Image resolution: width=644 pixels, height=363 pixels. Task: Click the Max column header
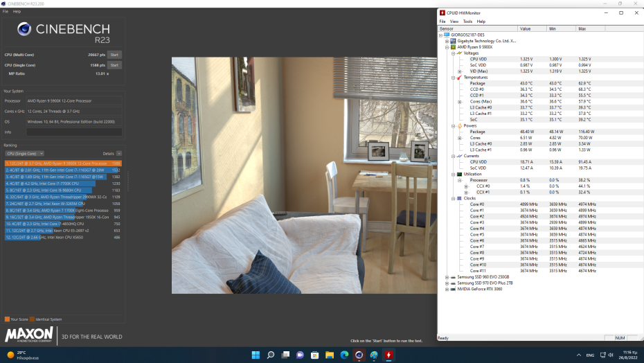591,29
